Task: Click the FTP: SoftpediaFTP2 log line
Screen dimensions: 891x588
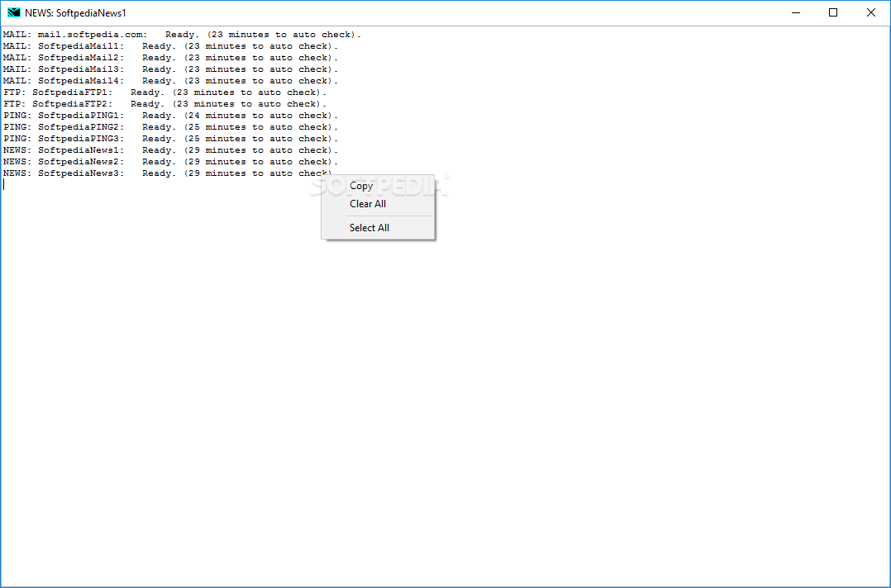Action: pyautogui.click(x=164, y=104)
